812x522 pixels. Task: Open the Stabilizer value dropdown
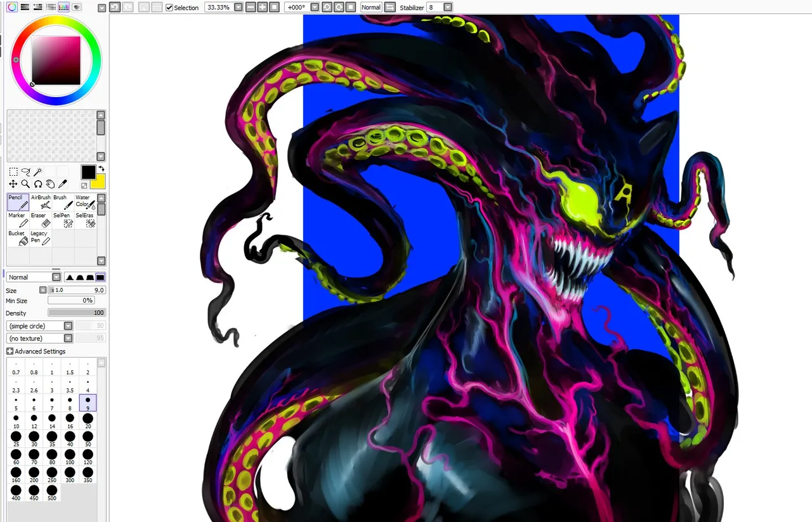(x=448, y=7)
